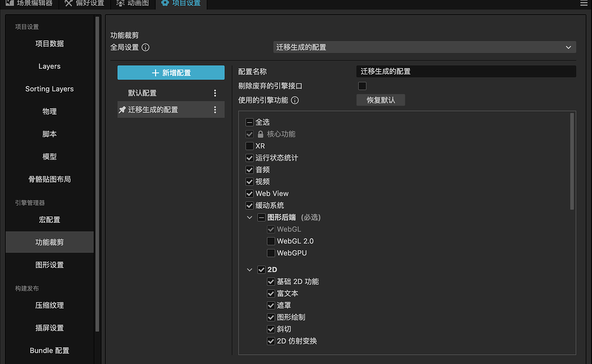592x364 pixels.
Task: Open the hamburger menu at top right
Action: 583,4
